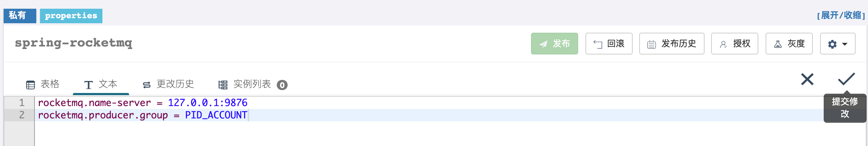868x146 pixels.
Task: Click line number 2 in gutter
Action: click(22, 115)
